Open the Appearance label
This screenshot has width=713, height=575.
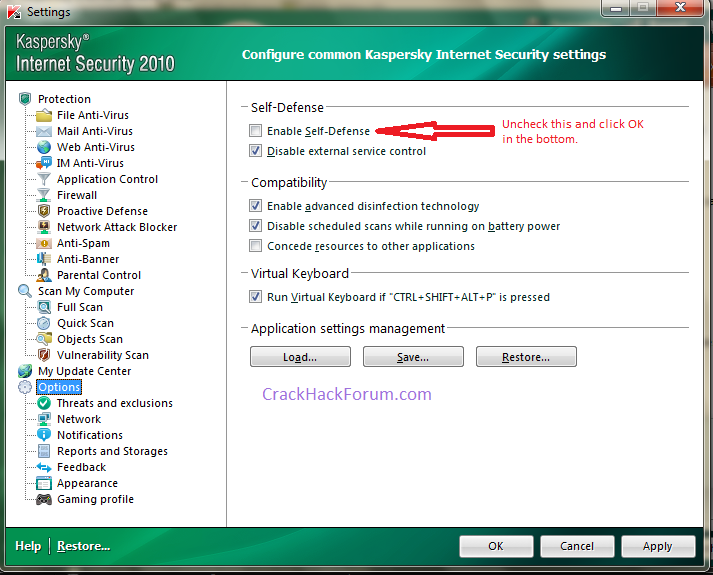[x=87, y=483]
